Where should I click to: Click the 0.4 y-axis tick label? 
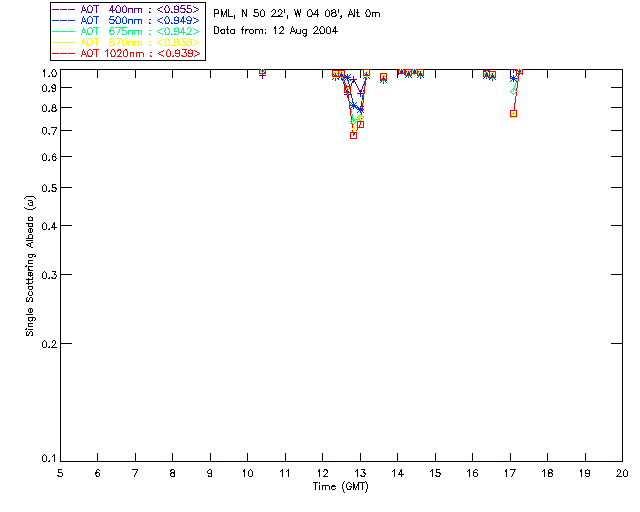tap(49, 226)
